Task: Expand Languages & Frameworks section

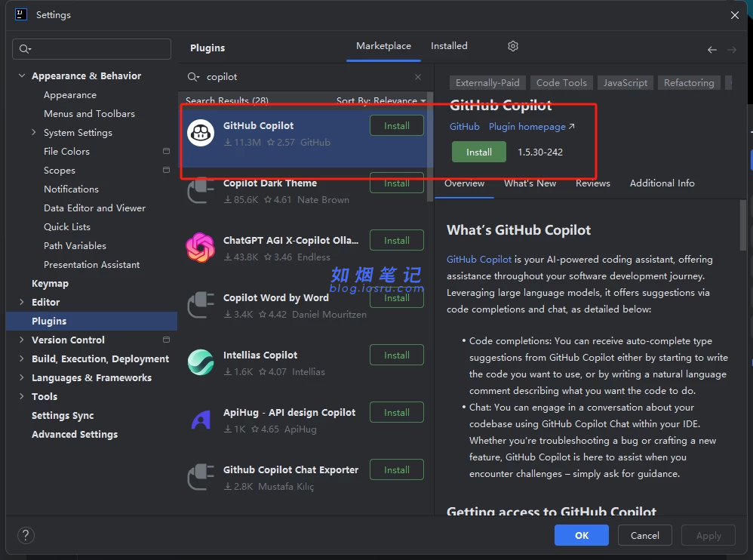Action: click(22, 377)
